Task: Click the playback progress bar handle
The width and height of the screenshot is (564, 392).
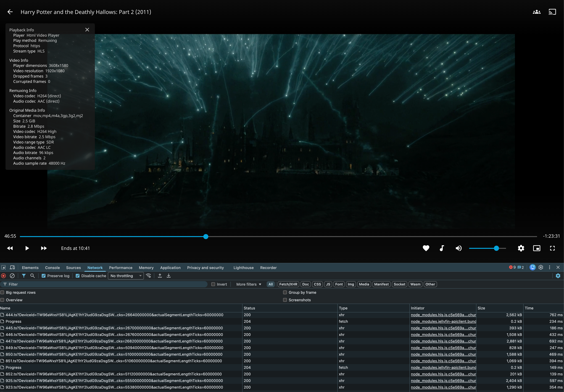Action: pos(206,236)
